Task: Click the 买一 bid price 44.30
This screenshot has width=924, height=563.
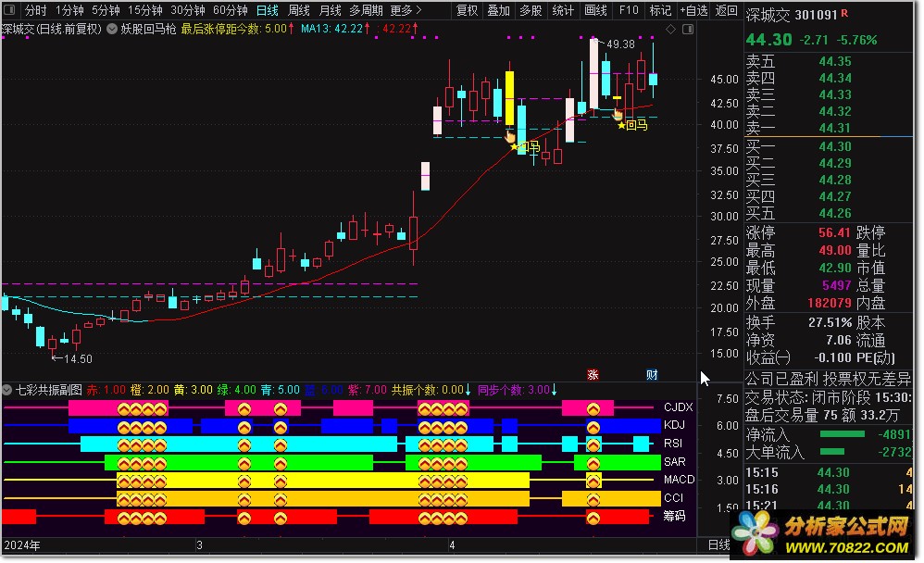Action: [x=835, y=146]
